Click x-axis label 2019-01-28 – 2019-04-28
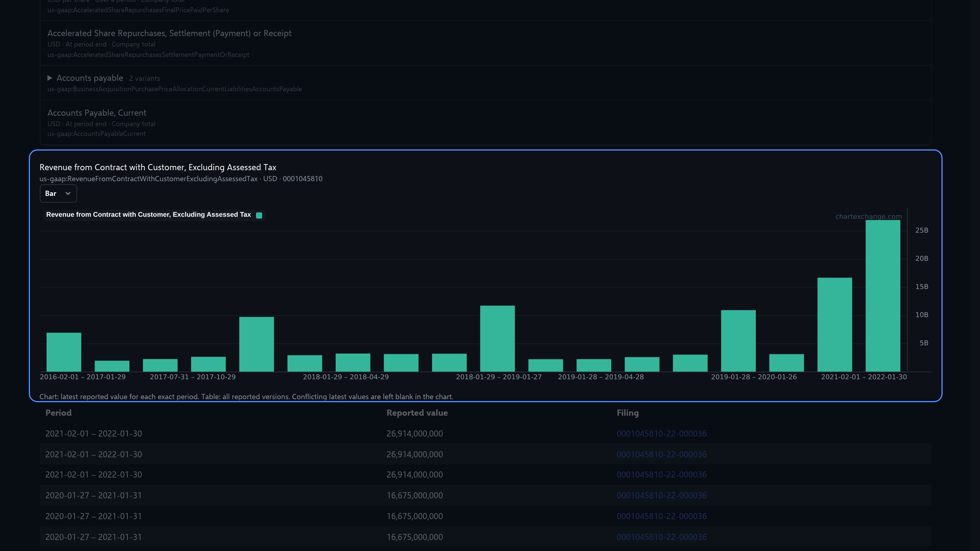 [x=601, y=377]
